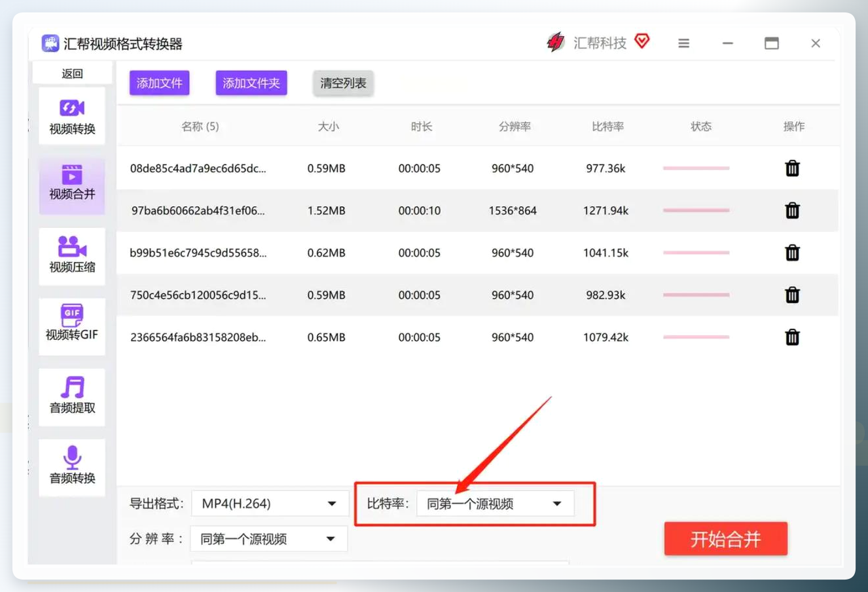
Task: Click the 比特率 column header
Action: coord(608,126)
